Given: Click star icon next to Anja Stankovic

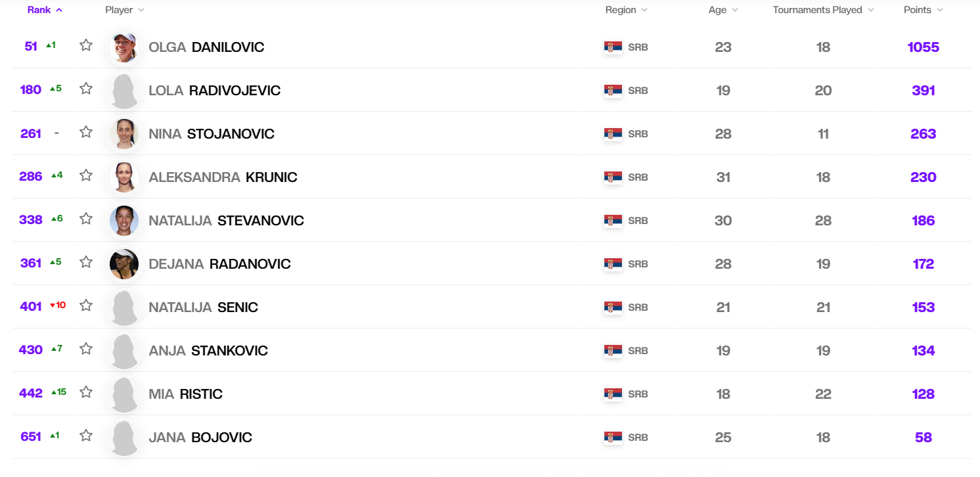Looking at the screenshot, I should click(86, 349).
